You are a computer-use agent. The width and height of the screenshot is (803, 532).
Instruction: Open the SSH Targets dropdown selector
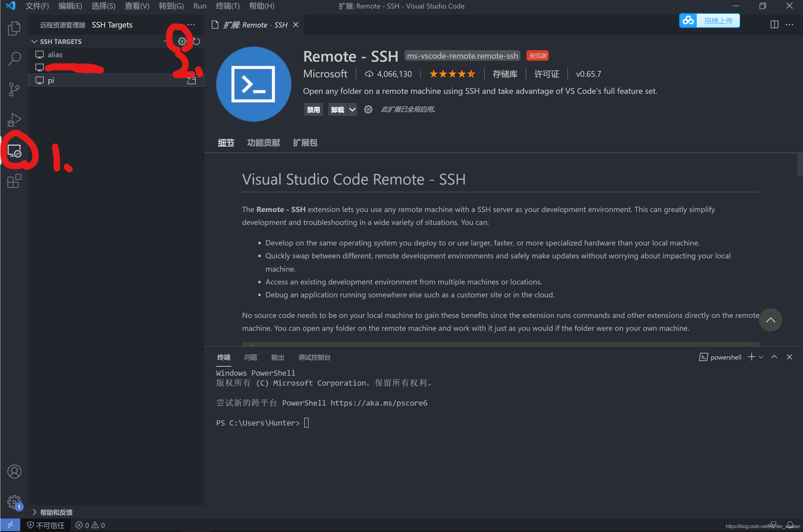coord(112,25)
